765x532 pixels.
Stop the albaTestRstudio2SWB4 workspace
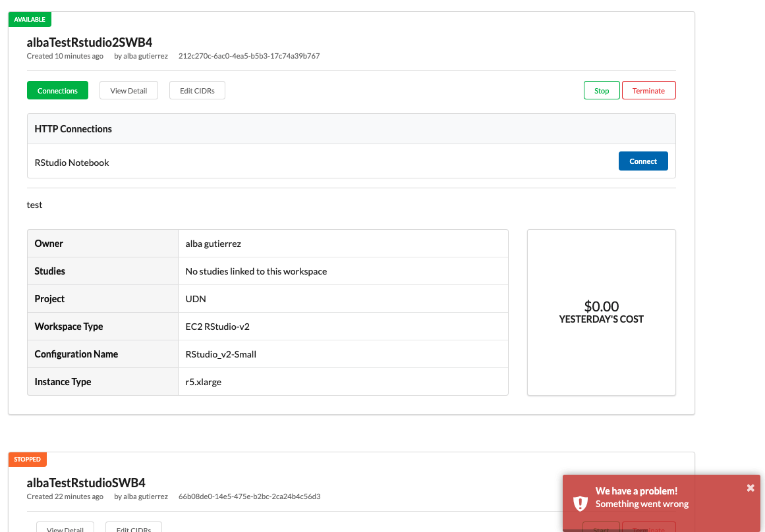pos(601,90)
